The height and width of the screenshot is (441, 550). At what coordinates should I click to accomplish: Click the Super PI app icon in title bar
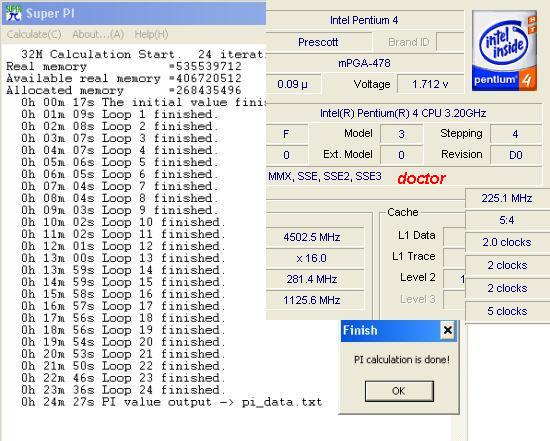click(13, 13)
